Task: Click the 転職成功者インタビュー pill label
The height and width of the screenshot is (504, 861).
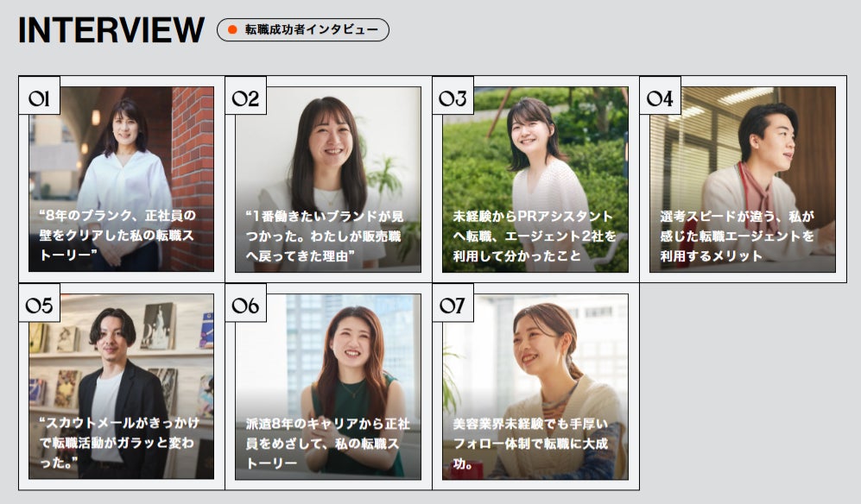Action: click(303, 29)
